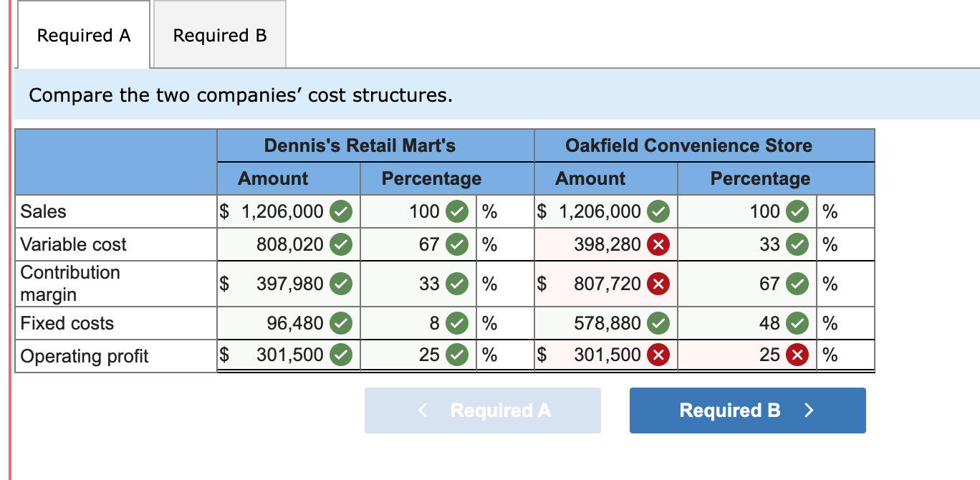Select Dennis's Sales amount field 1,206,000
This screenshot has height=480, width=980.
click(x=289, y=211)
